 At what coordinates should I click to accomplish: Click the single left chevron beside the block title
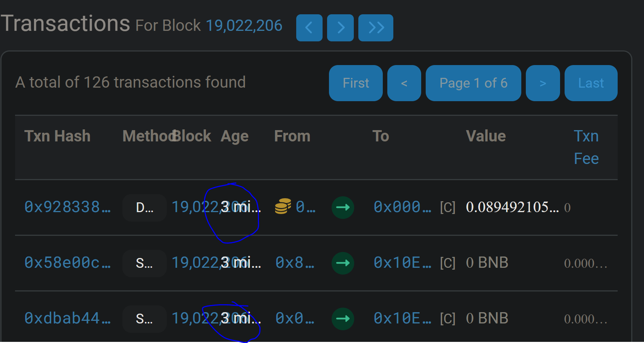pyautogui.click(x=309, y=27)
